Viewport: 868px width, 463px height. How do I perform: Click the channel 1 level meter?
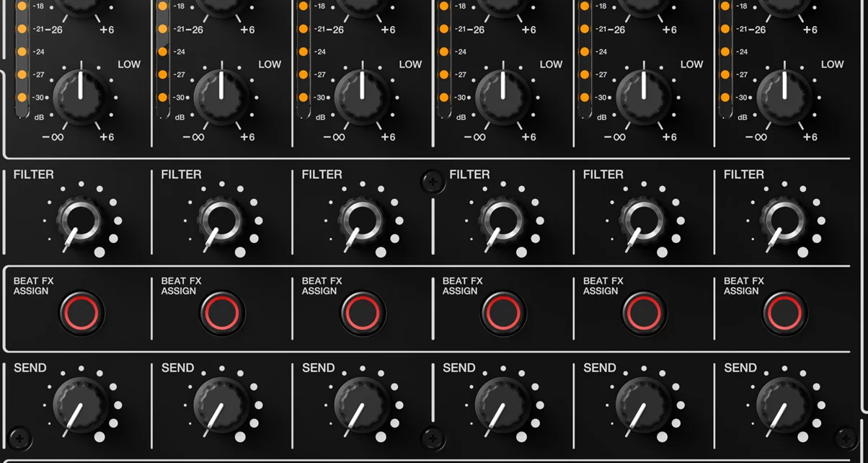[22, 58]
